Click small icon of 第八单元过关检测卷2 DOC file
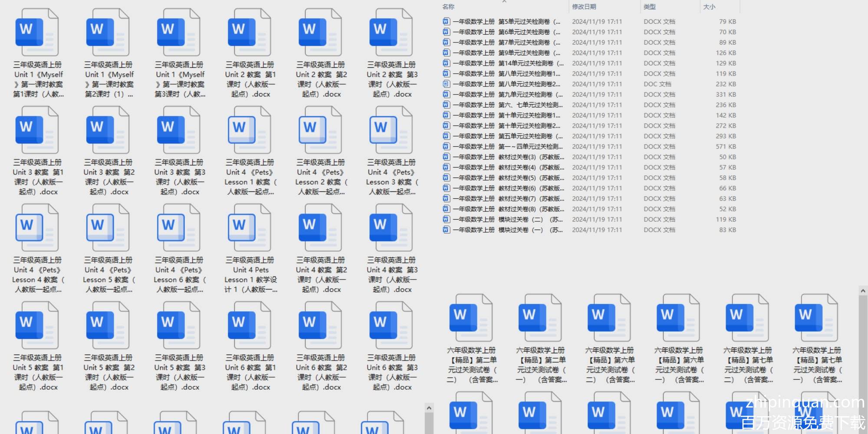 click(x=446, y=84)
